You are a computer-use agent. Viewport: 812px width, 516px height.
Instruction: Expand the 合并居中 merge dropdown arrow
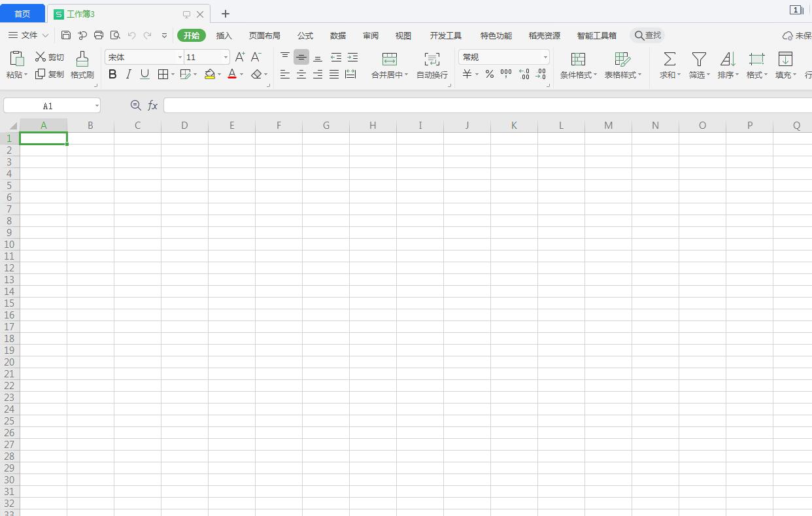(x=406, y=75)
